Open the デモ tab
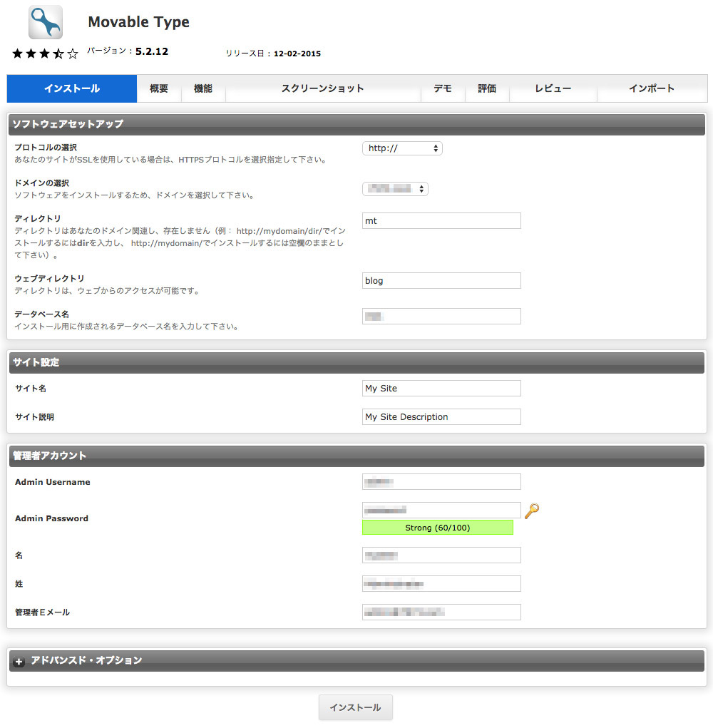 [442, 89]
